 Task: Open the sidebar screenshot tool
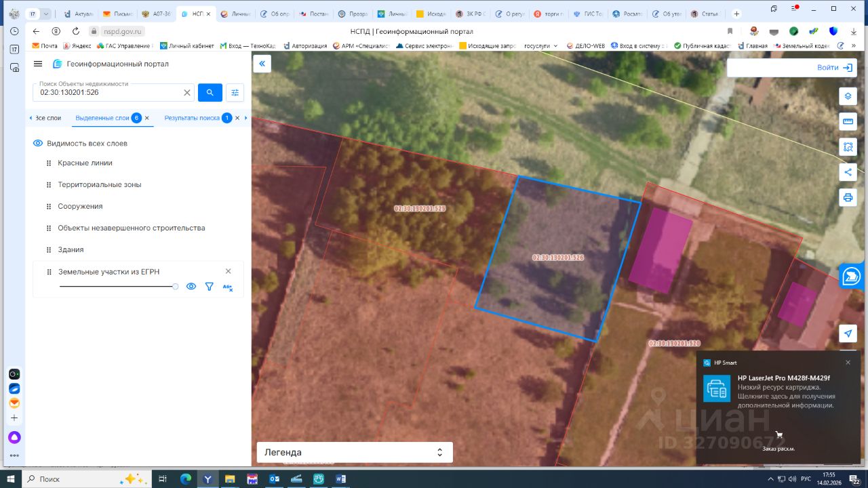pyautogui.click(x=14, y=67)
